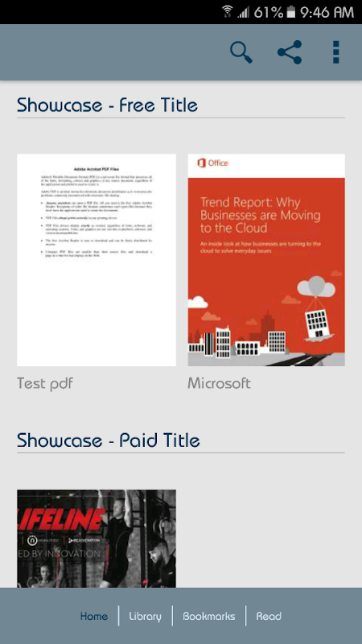Tap the search magnifier icon
The width and height of the screenshot is (362, 644).
(x=241, y=52)
